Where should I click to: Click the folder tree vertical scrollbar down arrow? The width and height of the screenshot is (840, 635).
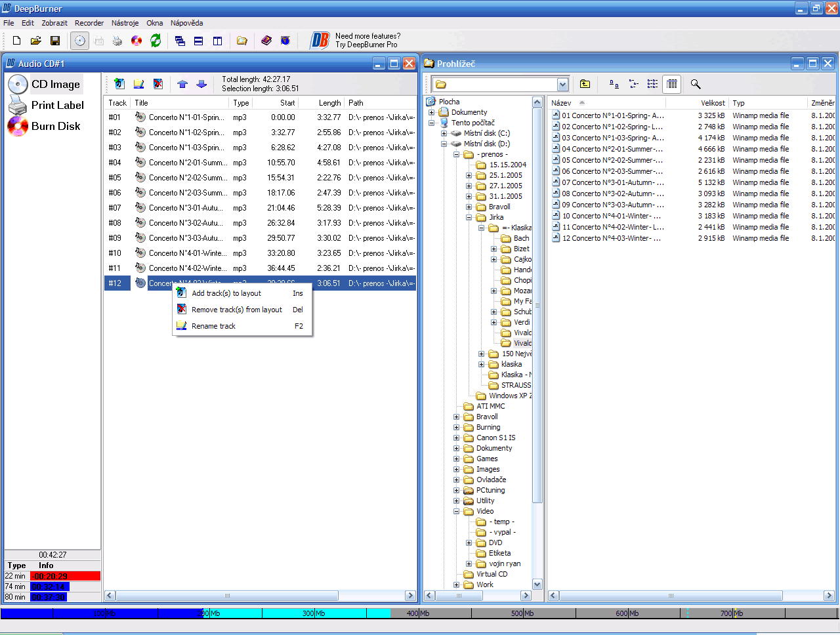(537, 584)
